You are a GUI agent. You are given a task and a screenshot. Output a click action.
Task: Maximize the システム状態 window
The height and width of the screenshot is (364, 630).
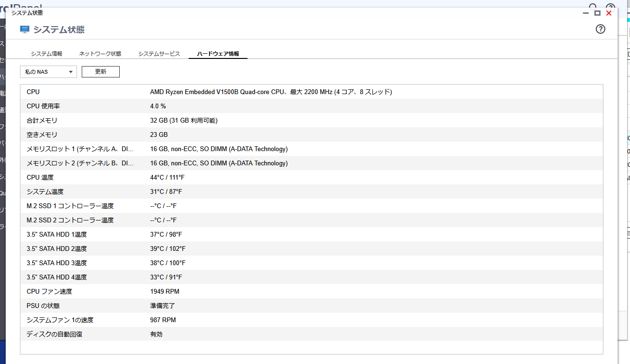pos(597,13)
